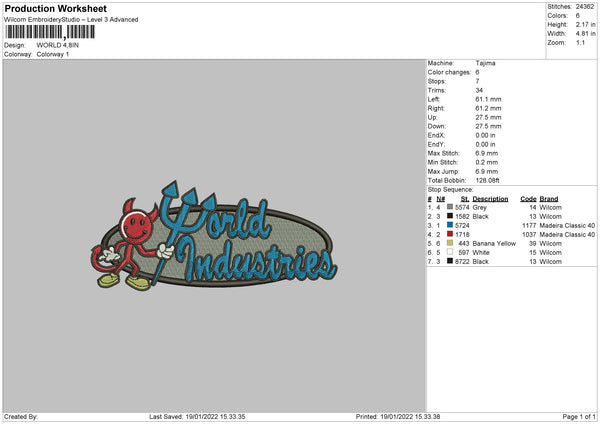The image size is (600, 424).
Task: Click the Height value '2.17 in'
Action: [x=585, y=24]
